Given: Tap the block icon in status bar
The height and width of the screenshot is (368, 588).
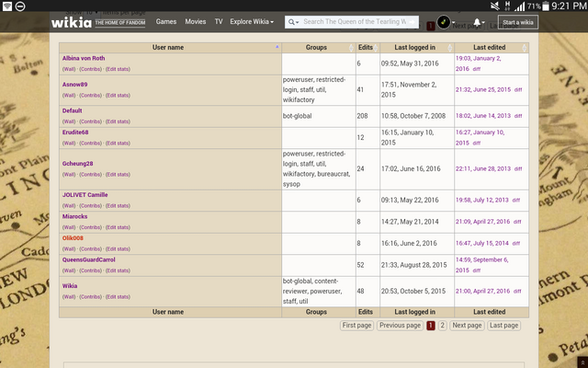Looking at the screenshot, I should tap(20, 6).
